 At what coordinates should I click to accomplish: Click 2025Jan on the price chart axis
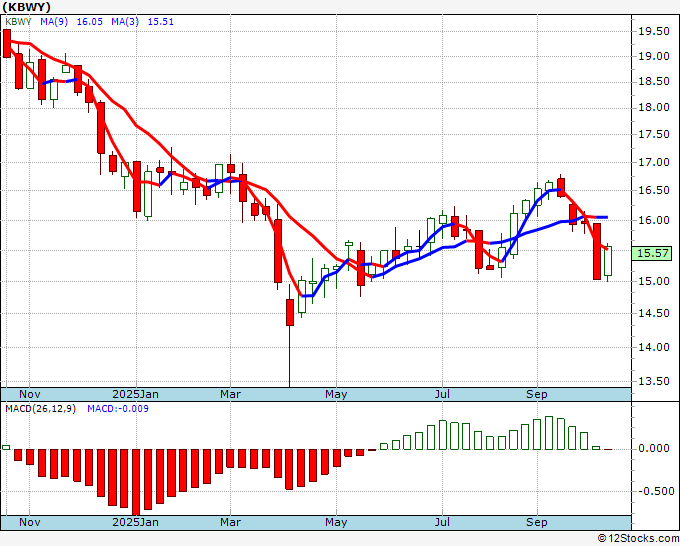click(135, 394)
